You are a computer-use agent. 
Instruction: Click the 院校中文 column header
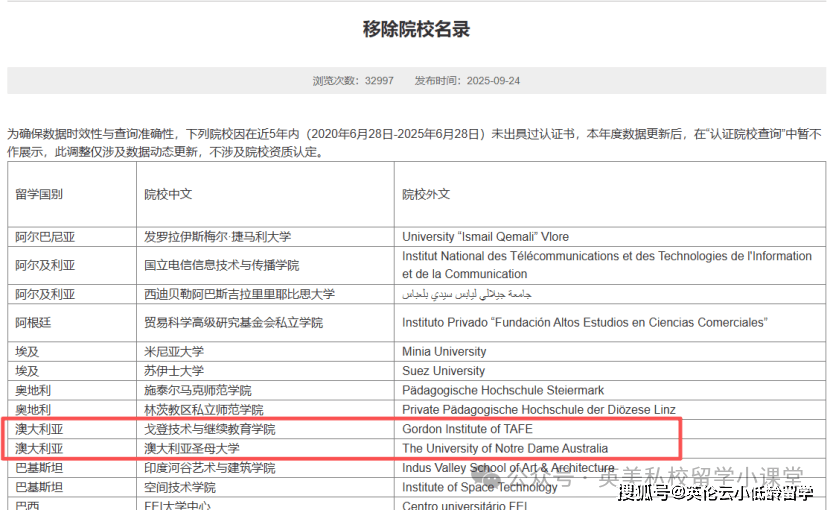[x=168, y=194]
